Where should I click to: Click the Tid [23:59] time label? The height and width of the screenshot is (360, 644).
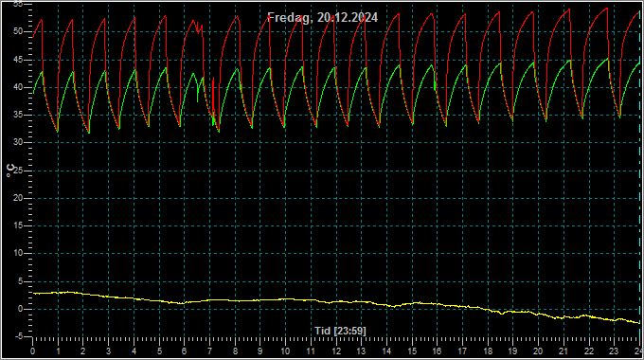340,331
